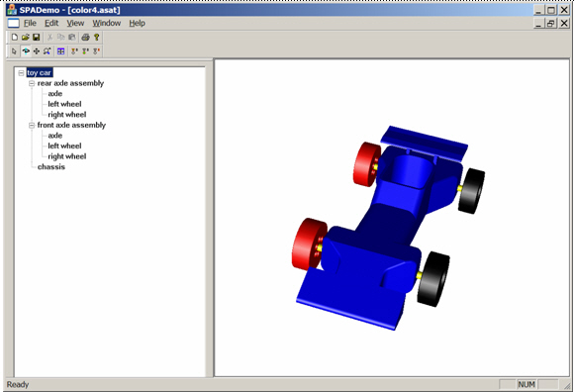
Task: Collapse the front axle assembly node
Action: (32, 126)
